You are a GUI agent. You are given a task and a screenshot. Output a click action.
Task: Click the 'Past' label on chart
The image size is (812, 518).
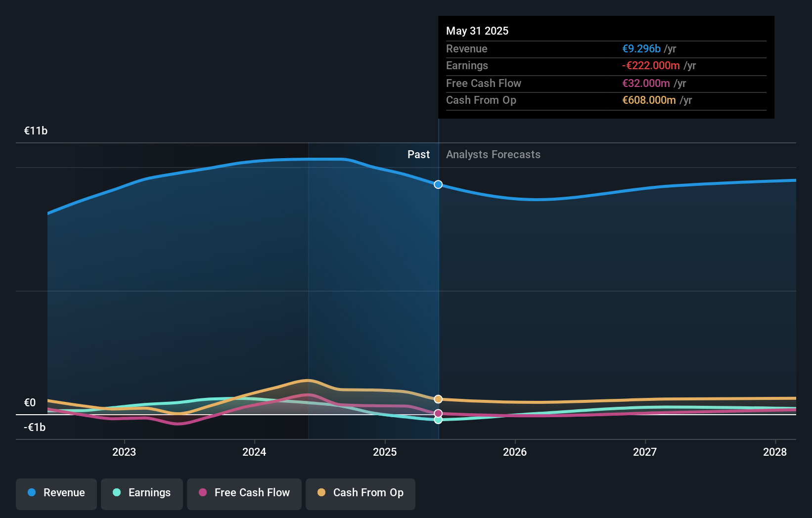(x=418, y=154)
